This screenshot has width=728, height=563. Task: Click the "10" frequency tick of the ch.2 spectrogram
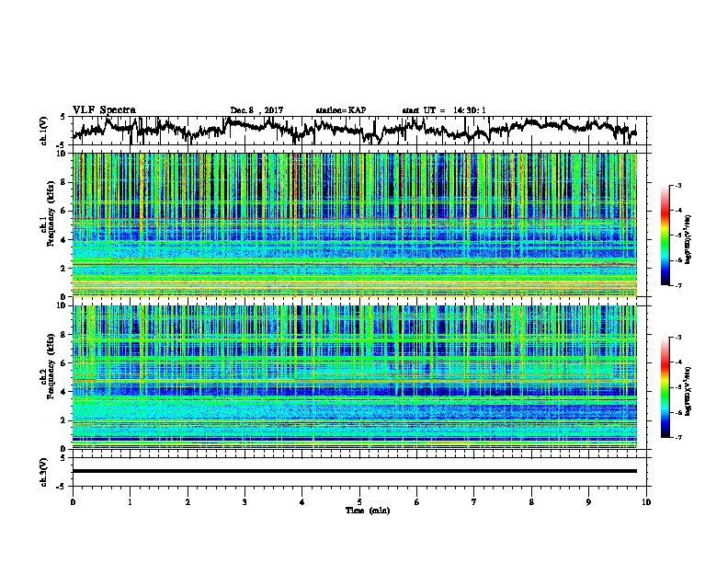[63, 305]
